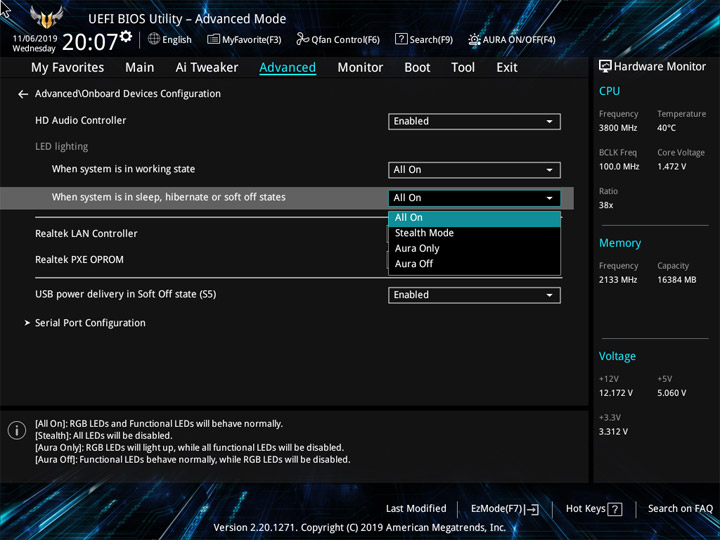Viewport: 720px width, 540px height.
Task: Click the TUF logo emblem
Action: 46,17
